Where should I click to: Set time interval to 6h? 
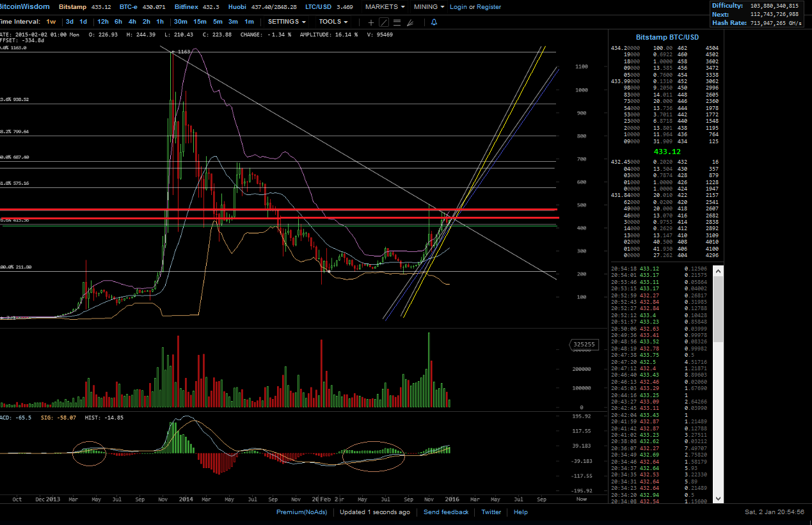[118, 22]
